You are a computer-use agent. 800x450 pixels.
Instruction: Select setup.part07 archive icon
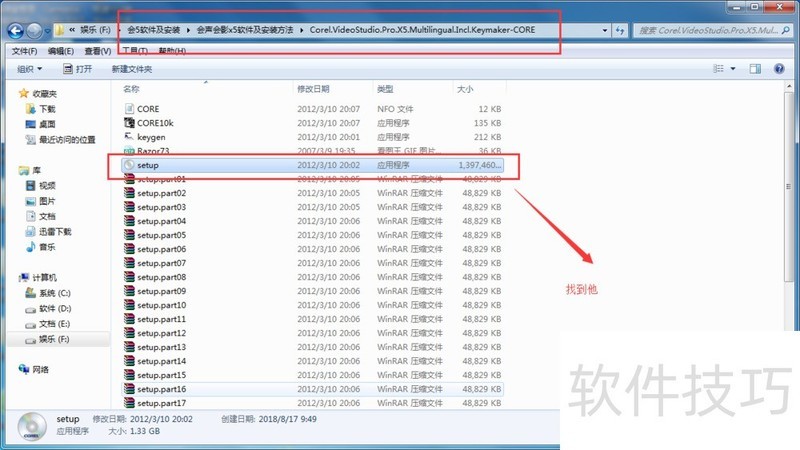(x=129, y=263)
